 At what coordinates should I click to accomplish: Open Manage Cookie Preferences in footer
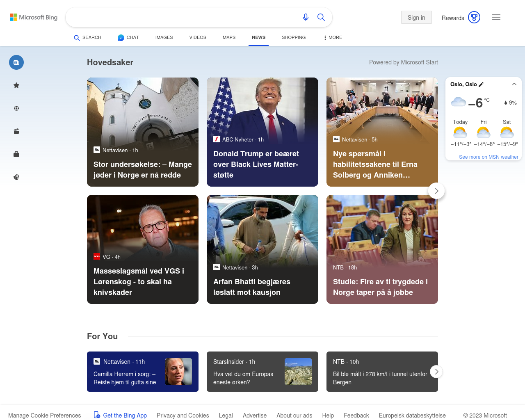pyautogui.click(x=45, y=415)
